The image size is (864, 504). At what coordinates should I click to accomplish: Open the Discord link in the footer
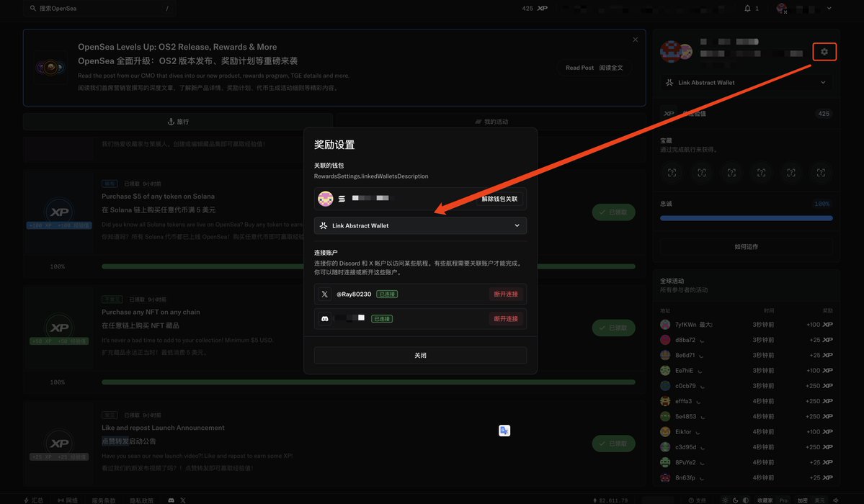[x=171, y=500]
